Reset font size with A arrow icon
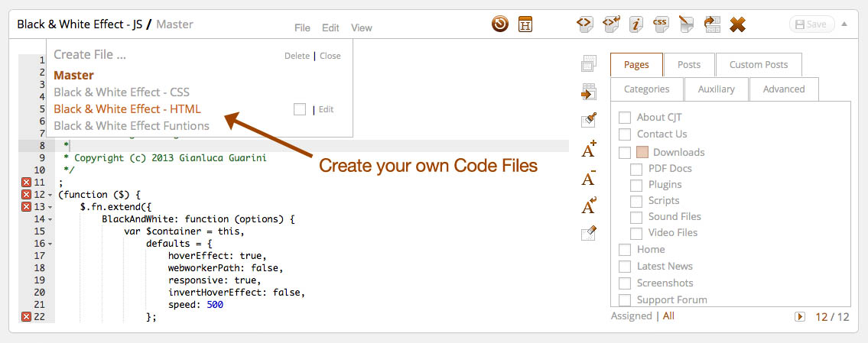Screen dimensions: 868x343 [x=589, y=206]
